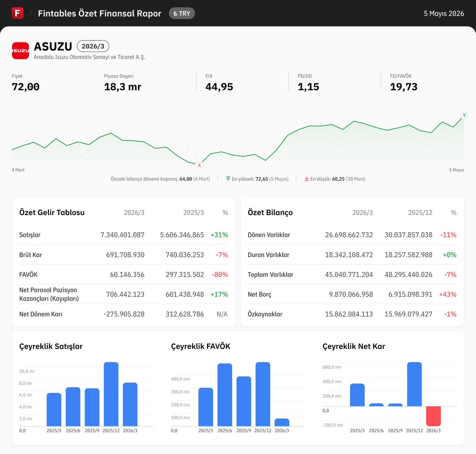Click the Çeyreklik Net Kar chart title
Screen dimensions: 476x454
coord(354,346)
